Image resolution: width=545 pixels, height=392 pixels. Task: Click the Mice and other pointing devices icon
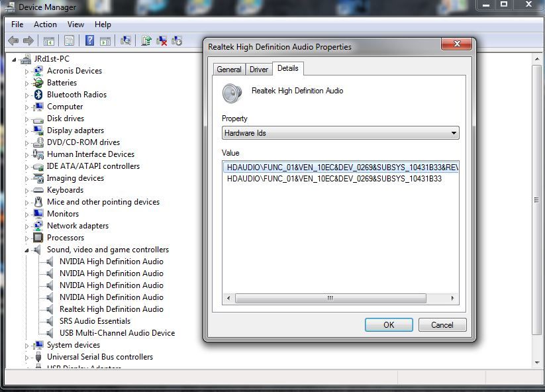(38, 202)
